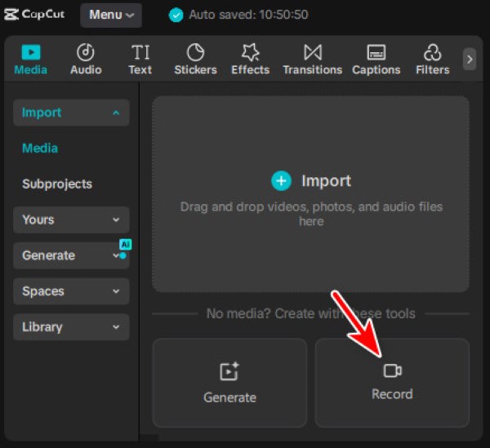Expand the Yours section
The width and height of the screenshot is (490, 448).
coord(71,220)
